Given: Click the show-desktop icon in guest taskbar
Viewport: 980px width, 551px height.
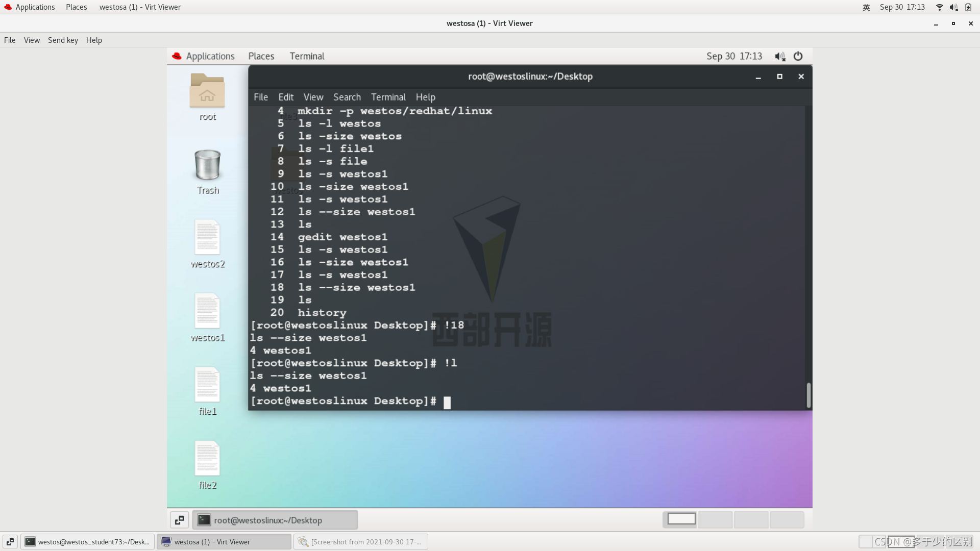Looking at the screenshot, I should click(x=179, y=520).
